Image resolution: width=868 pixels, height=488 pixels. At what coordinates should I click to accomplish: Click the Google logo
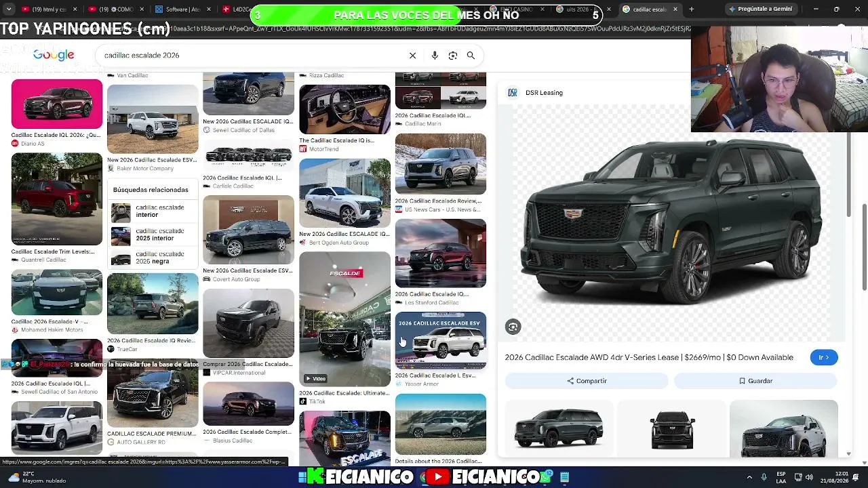click(54, 55)
